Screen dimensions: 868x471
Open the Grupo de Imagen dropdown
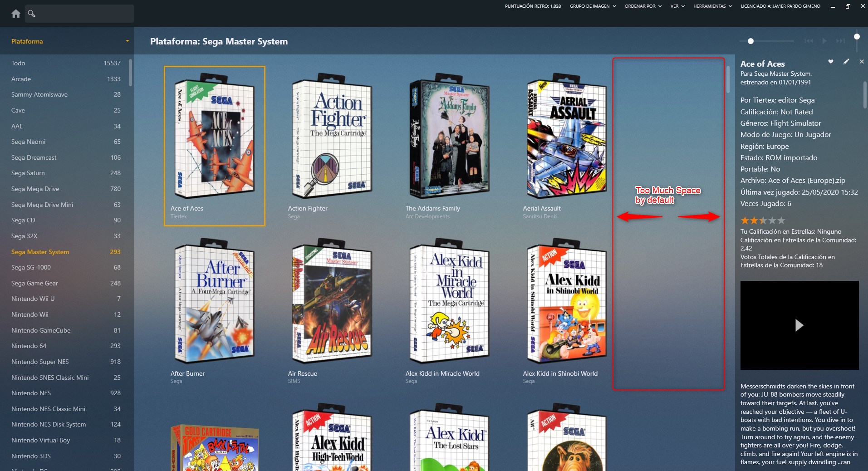pos(593,6)
